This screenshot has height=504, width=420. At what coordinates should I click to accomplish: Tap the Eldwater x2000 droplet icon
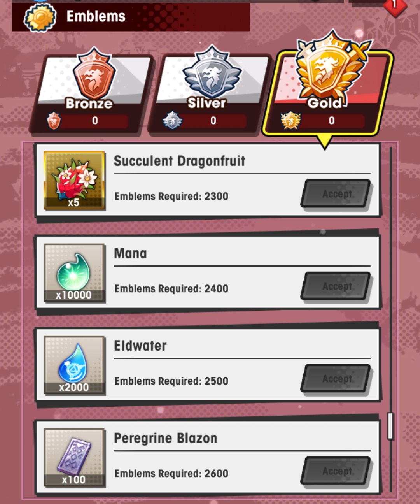74,365
